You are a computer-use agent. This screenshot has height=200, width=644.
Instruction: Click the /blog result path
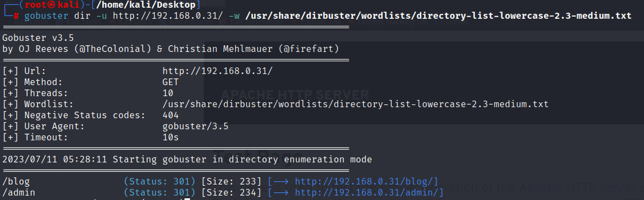point(16,182)
